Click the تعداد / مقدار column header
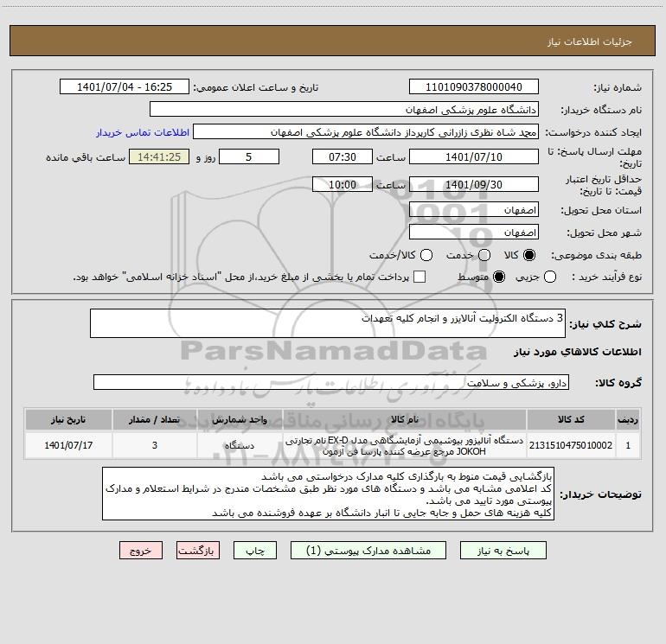The width and height of the screenshot is (666, 644). 155,419
